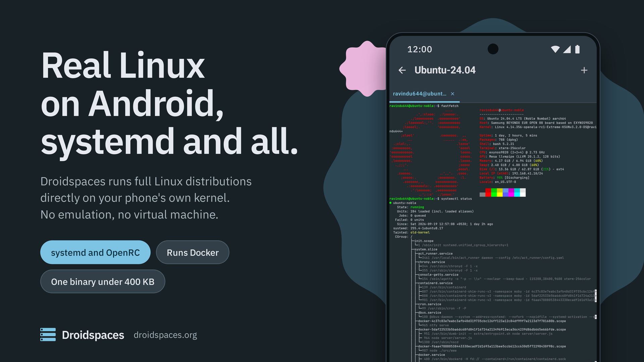Close the ravindu644@ubunt... tab with its X
This screenshot has width=644, height=362.
[452, 94]
